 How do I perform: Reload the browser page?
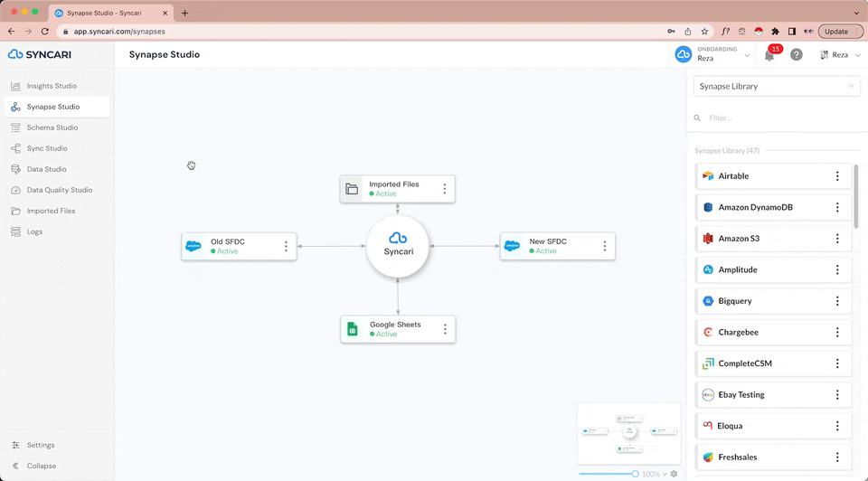[45, 32]
